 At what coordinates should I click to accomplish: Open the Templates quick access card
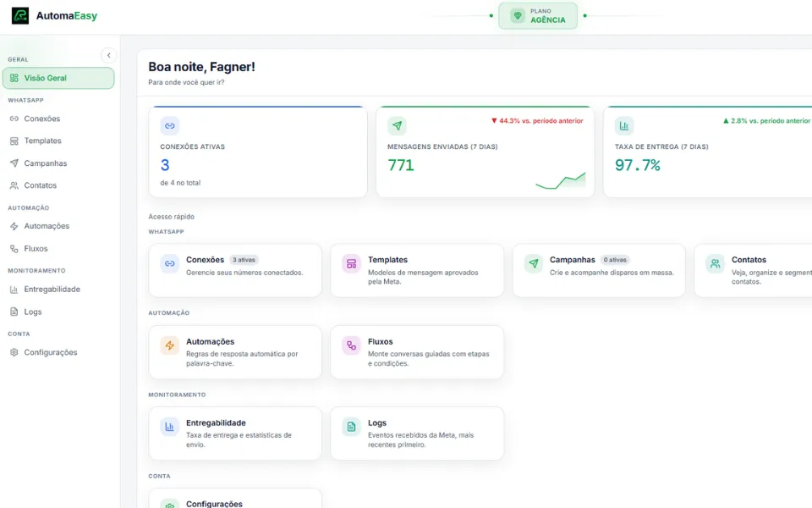pyautogui.click(x=417, y=271)
